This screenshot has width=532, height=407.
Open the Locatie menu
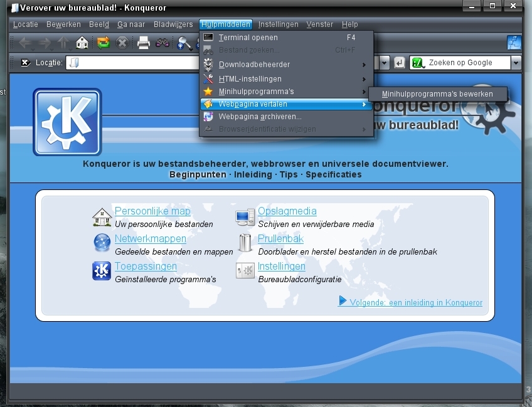tap(26, 24)
